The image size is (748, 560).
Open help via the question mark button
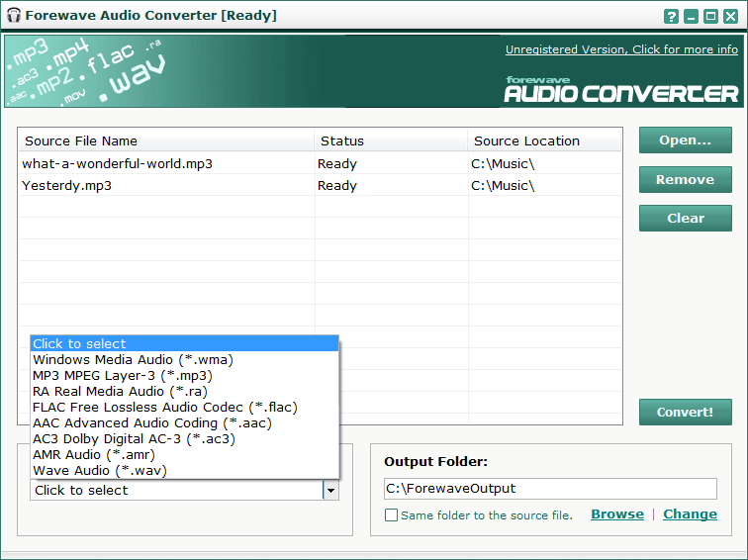671,17
